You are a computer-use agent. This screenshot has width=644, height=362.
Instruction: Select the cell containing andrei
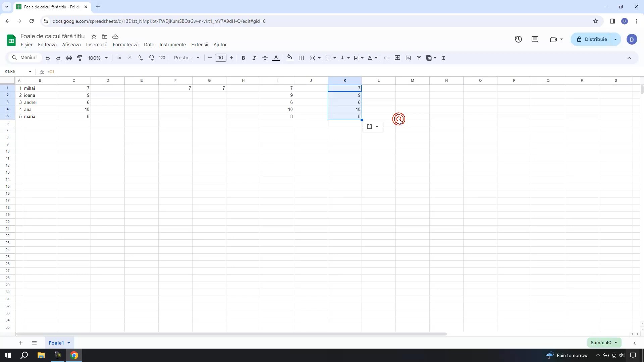pyautogui.click(x=40, y=103)
